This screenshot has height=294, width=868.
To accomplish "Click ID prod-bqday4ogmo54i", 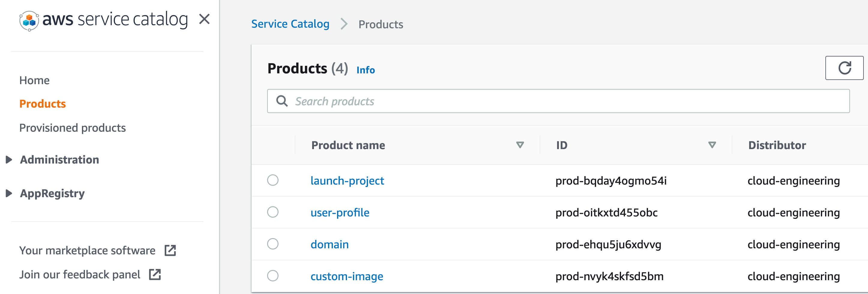I will click(x=610, y=181).
